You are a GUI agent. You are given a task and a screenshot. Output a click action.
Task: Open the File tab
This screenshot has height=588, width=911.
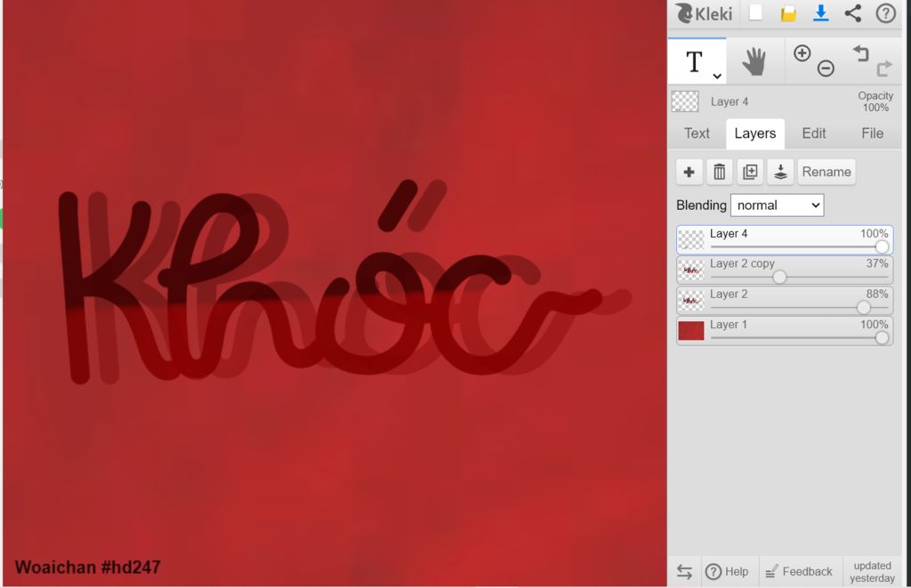click(x=872, y=133)
